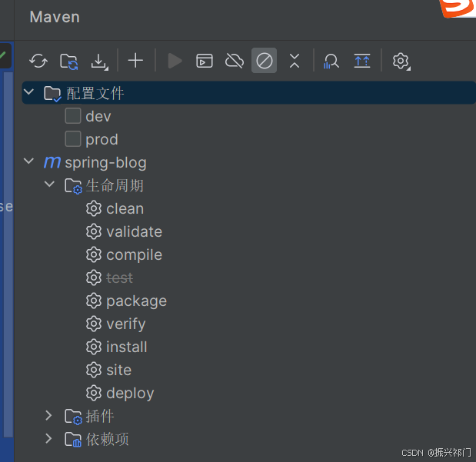Click gear icon beside site
This screenshot has width=476, height=462.
click(x=94, y=370)
